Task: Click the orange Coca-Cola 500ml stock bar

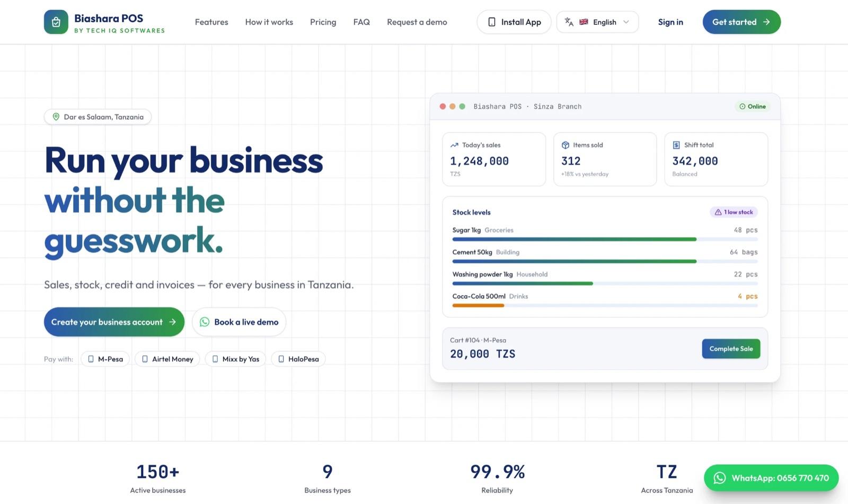Action: point(478,306)
